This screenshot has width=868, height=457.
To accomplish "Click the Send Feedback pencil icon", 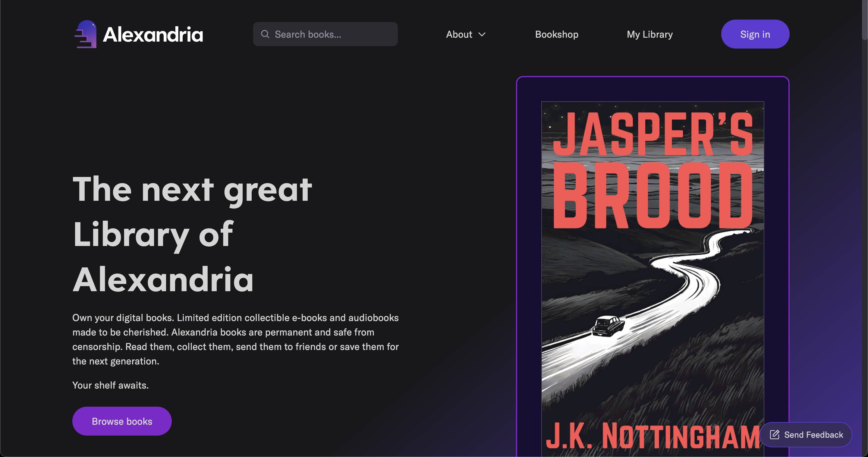I will pyautogui.click(x=774, y=434).
